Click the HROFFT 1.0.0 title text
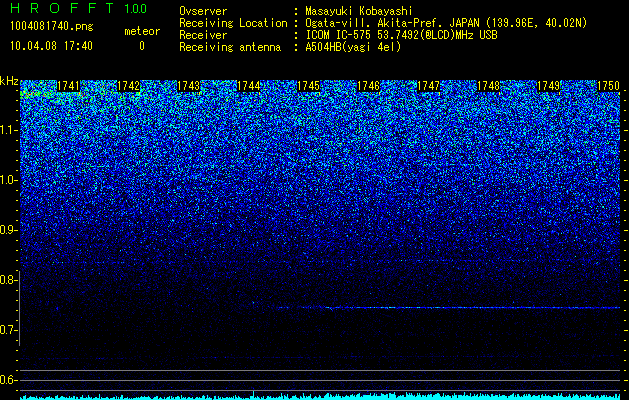The image size is (629, 400). point(78,8)
